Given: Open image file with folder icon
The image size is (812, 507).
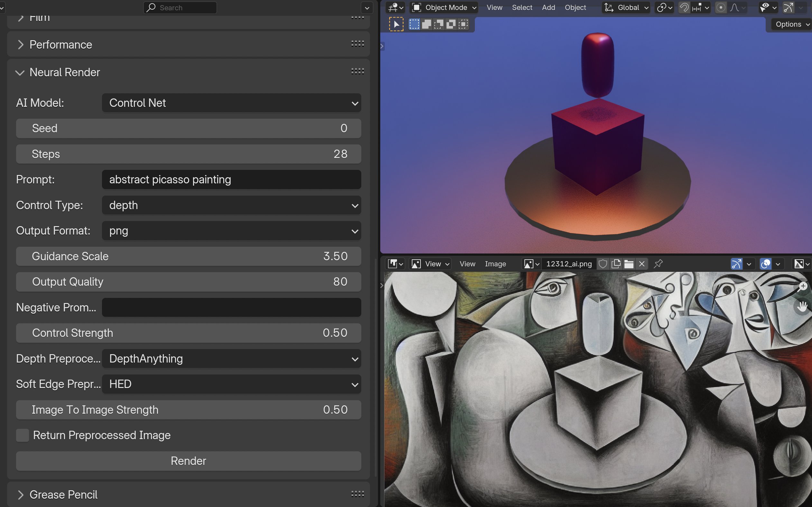Looking at the screenshot, I should point(629,264).
